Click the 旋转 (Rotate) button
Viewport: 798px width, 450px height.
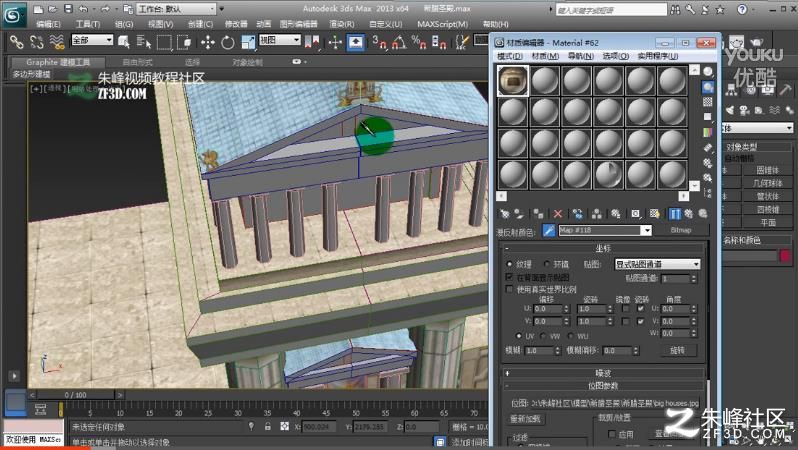[x=677, y=351]
